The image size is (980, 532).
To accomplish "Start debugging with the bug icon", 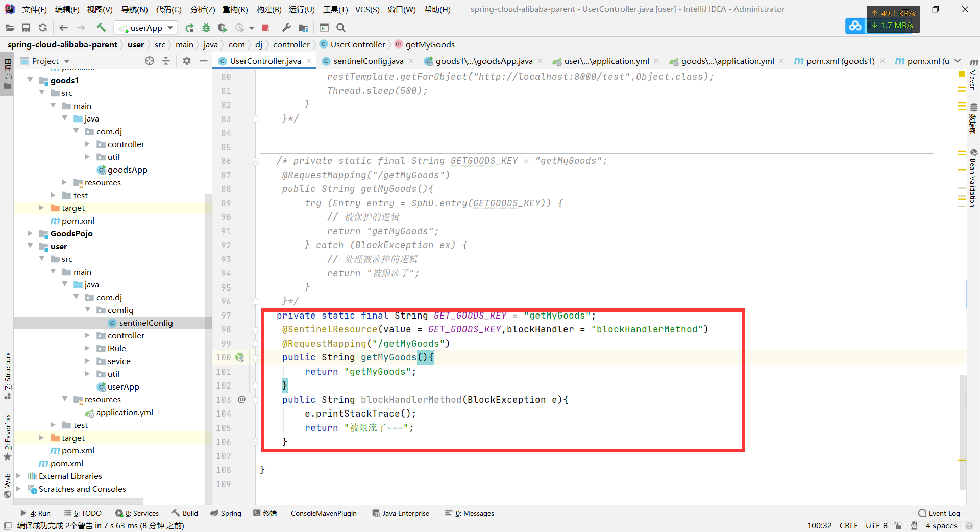I will point(206,28).
